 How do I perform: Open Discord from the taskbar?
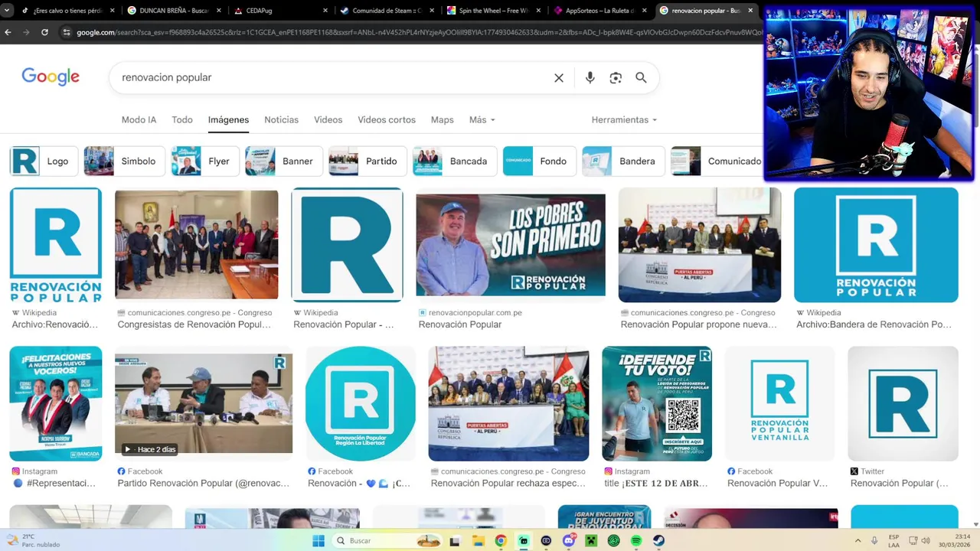(568, 541)
